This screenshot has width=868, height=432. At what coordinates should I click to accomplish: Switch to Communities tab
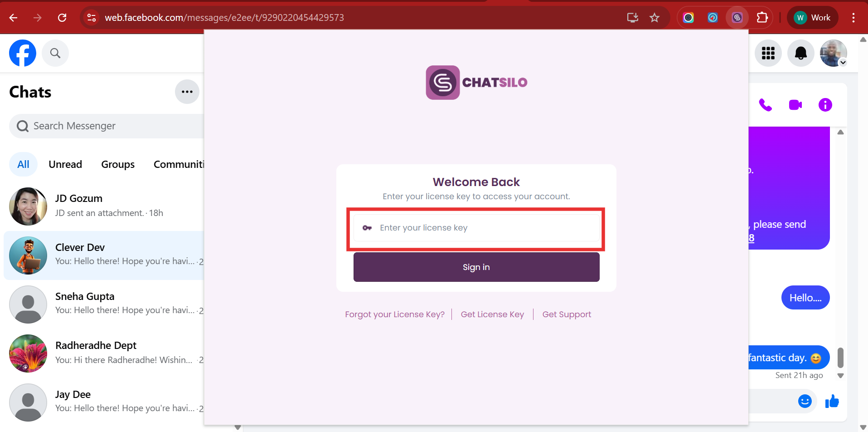[x=179, y=164]
